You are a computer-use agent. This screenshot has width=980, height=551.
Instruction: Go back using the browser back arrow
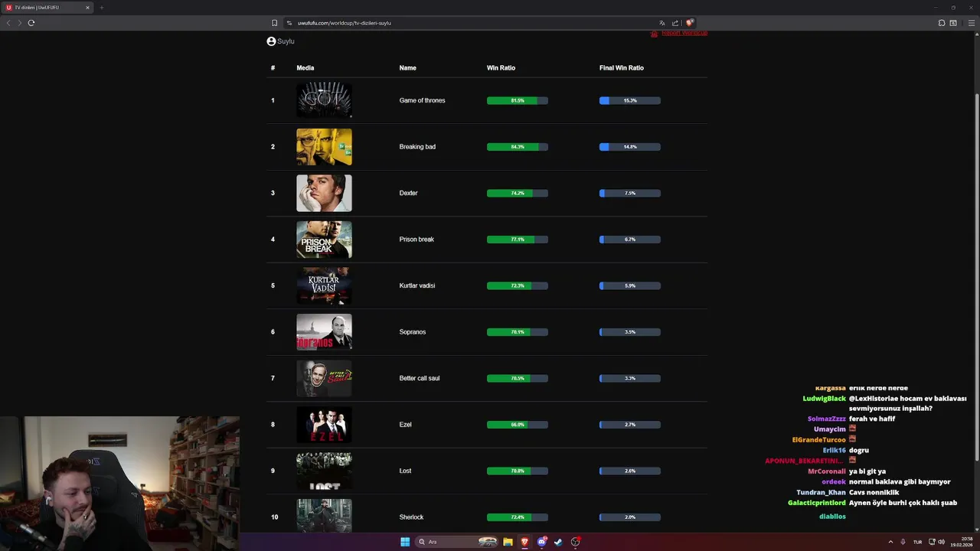tap(8, 23)
